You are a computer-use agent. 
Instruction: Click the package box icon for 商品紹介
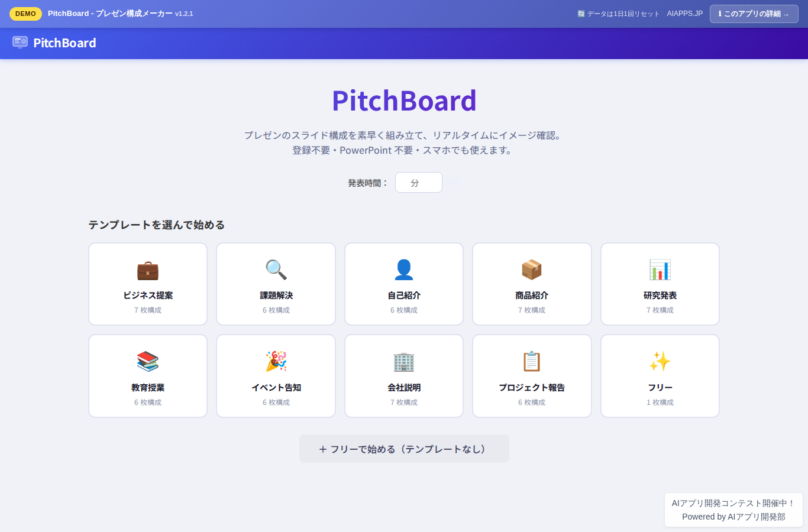[532, 270]
